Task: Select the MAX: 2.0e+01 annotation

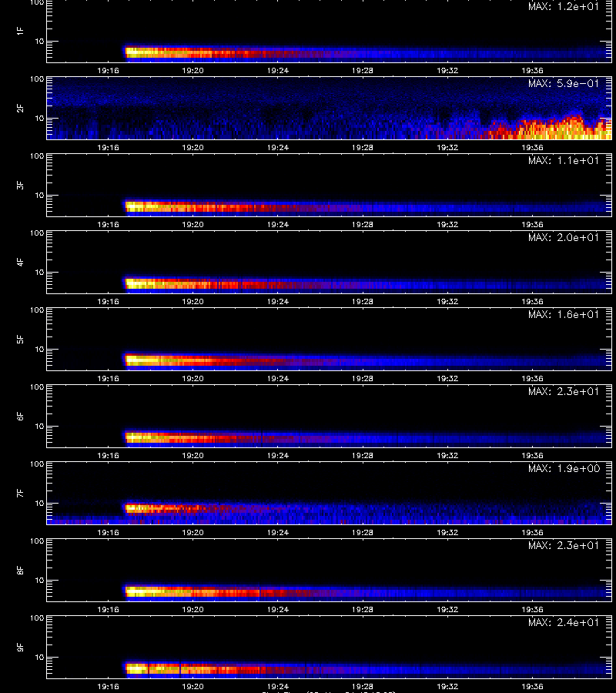Action: pyautogui.click(x=564, y=237)
